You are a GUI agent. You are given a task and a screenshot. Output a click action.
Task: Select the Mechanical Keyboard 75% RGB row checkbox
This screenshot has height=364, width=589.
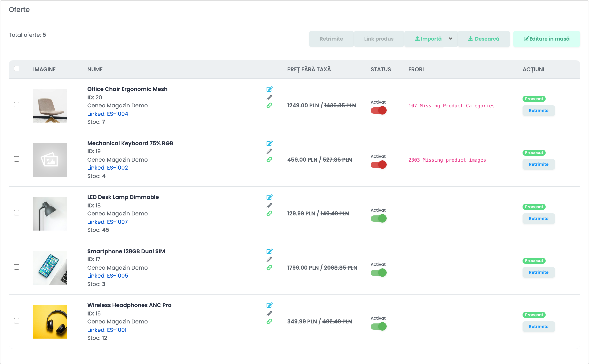pyautogui.click(x=17, y=159)
